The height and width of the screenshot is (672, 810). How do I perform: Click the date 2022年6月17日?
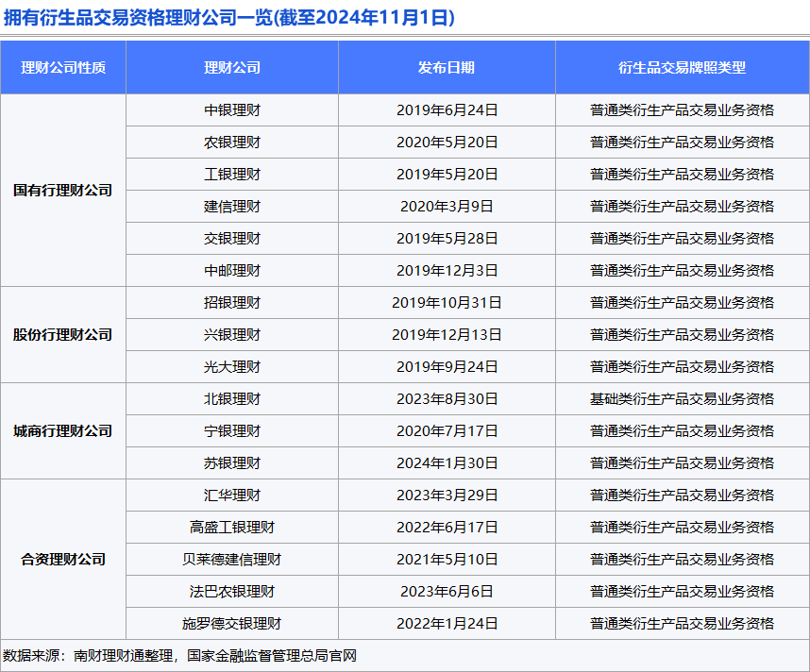point(447,528)
